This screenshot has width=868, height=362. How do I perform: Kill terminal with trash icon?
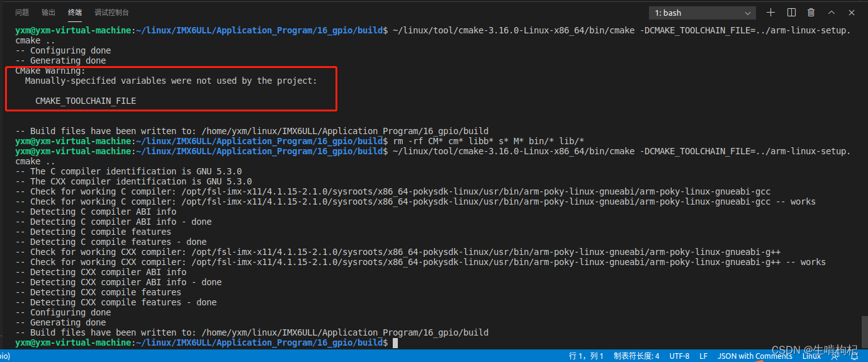tap(811, 13)
